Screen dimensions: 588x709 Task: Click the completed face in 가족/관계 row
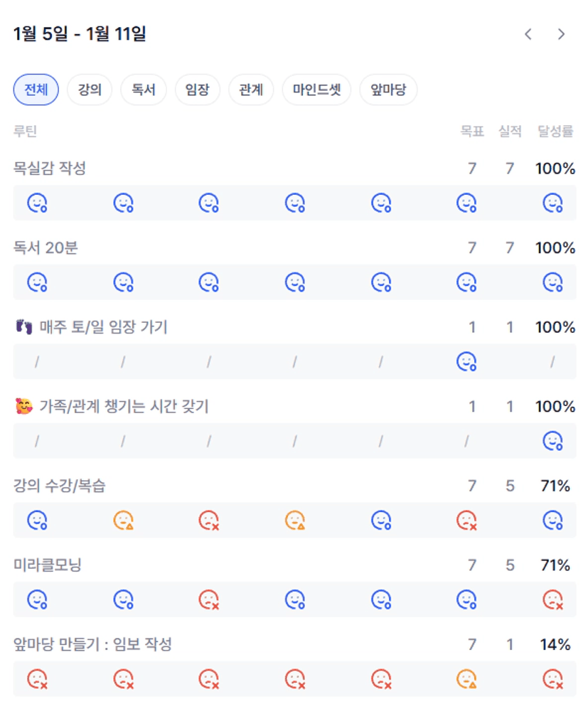552,442
